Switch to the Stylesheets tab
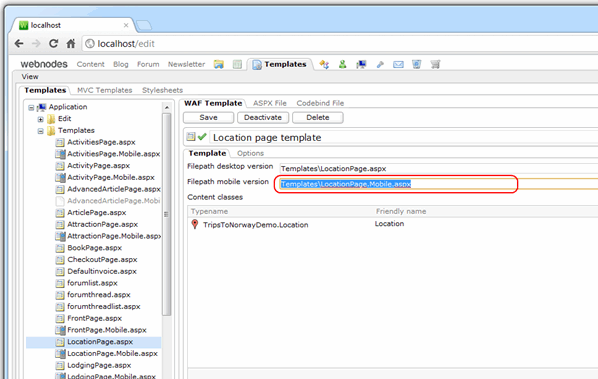 (162, 90)
